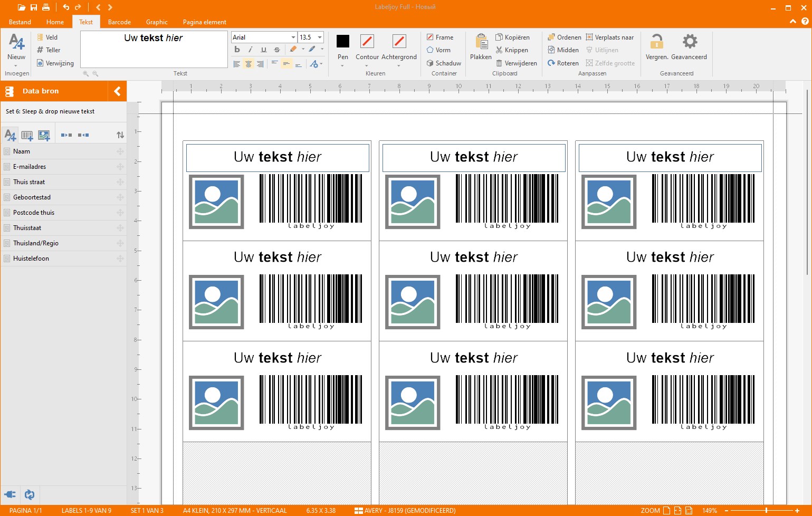This screenshot has height=516, width=812.
Task: Expand the highlighter color arrow
Action: [x=303, y=50]
